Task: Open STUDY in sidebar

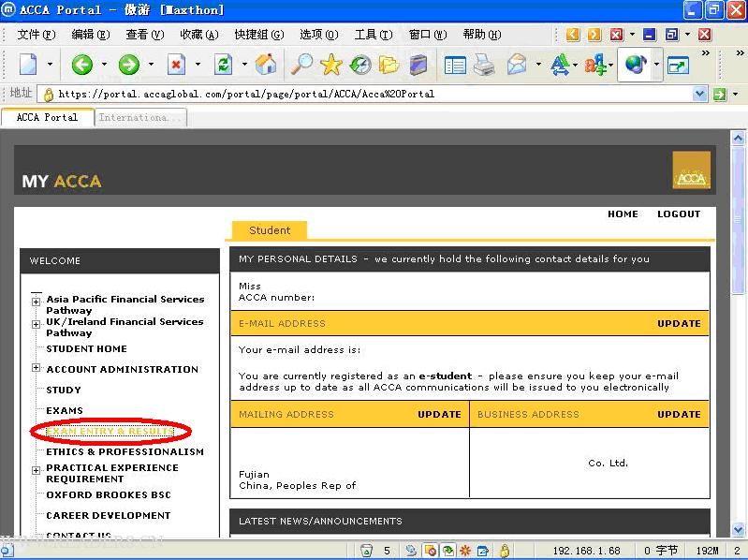Action: tap(64, 390)
